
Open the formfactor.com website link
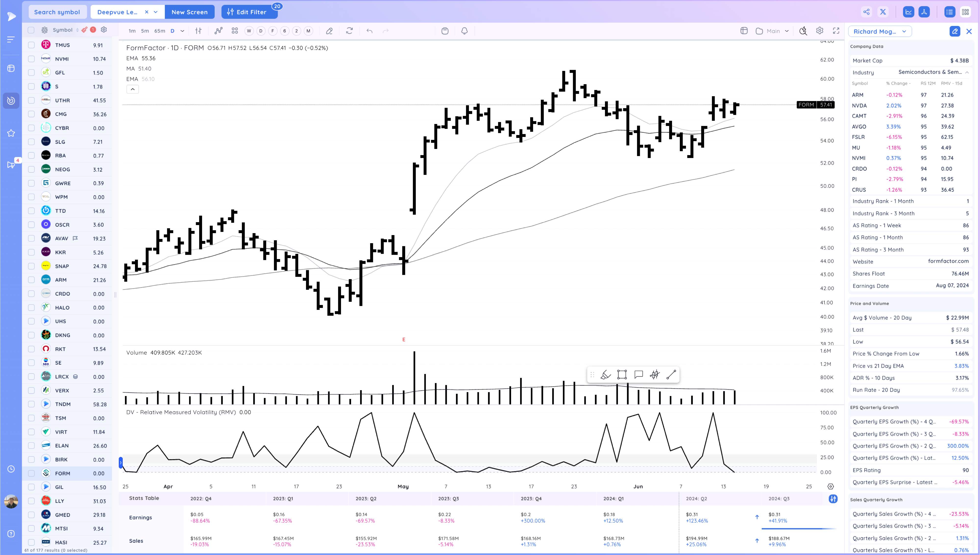tap(948, 261)
